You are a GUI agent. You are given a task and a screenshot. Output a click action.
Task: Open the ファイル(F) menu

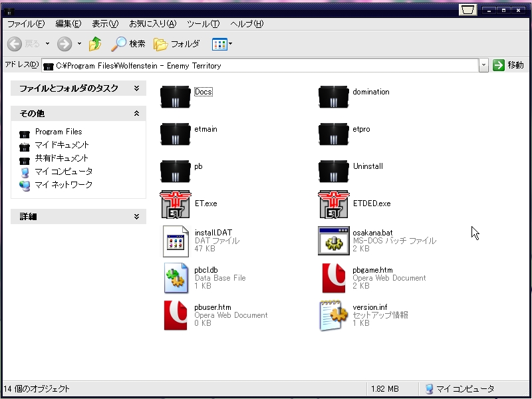pyautogui.click(x=26, y=24)
